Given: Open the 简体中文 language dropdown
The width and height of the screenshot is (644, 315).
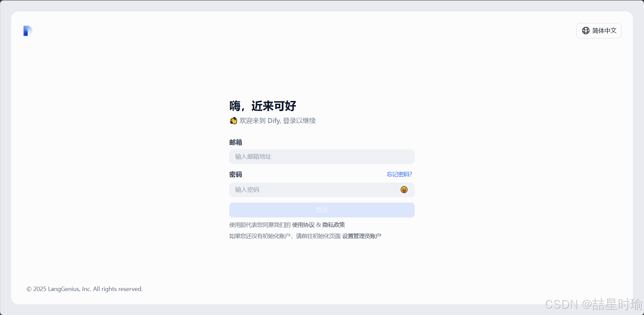Looking at the screenshot, I should (598, 31).
